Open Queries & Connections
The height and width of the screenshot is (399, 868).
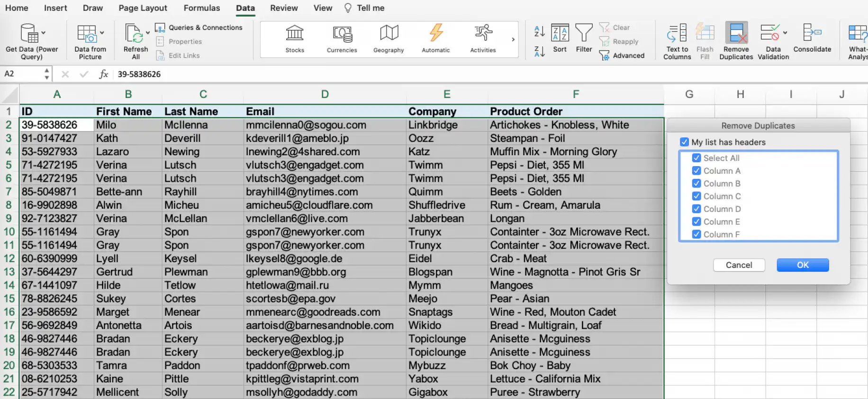[x=199, y=27]
